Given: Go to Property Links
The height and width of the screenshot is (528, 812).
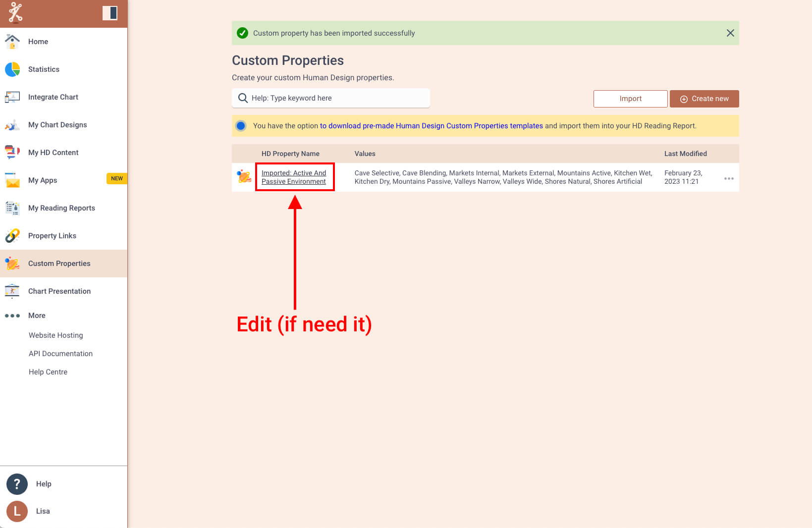Looking at the screenshot, I should [x=52, y=236].
